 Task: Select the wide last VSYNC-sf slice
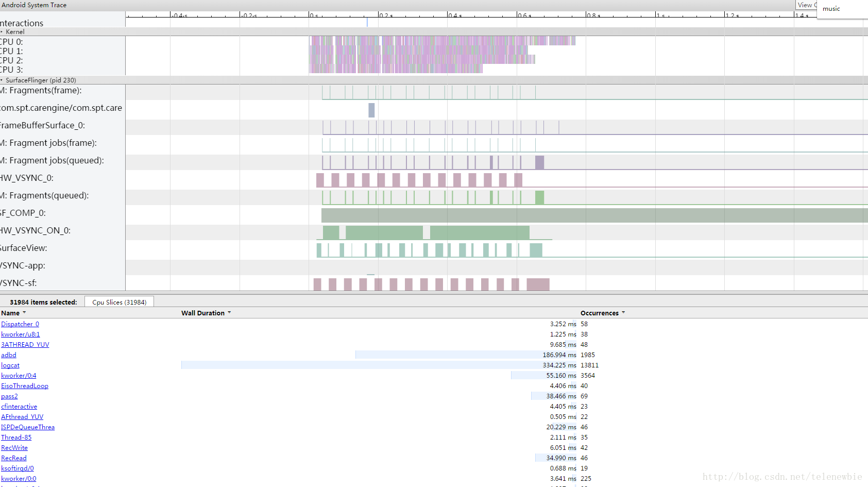pyautogui.click(x=538, y=284)
